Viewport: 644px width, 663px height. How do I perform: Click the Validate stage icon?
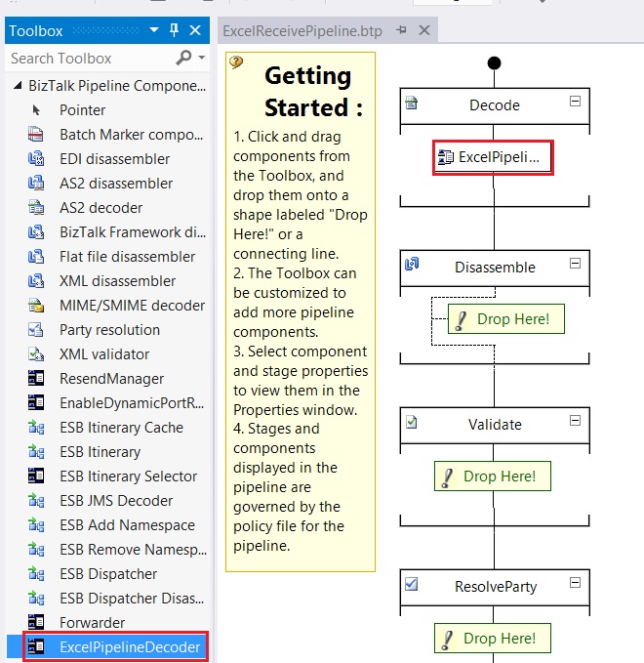coord(411,422)
